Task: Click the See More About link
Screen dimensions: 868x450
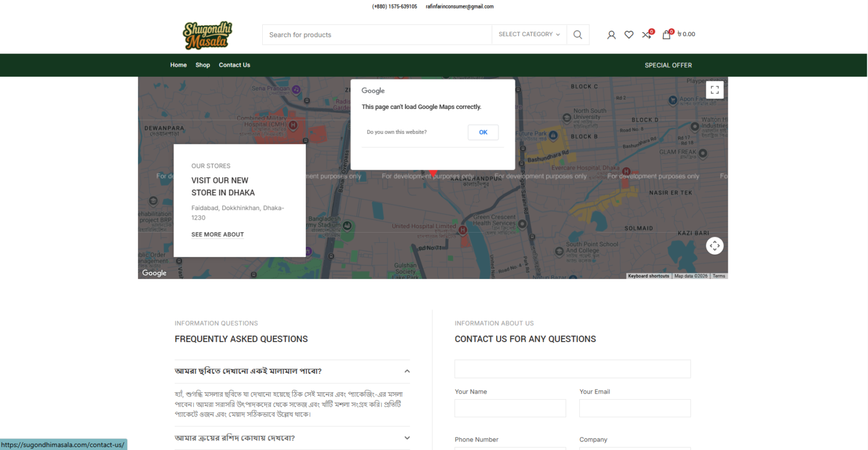Action: (x=218, y=234)
